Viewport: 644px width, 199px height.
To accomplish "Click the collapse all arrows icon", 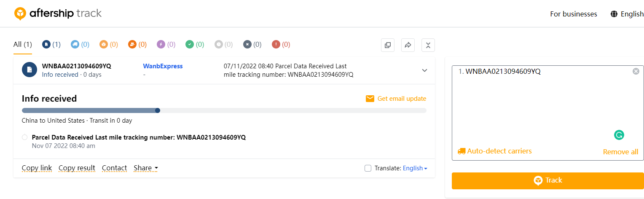I will coord(428,45).
